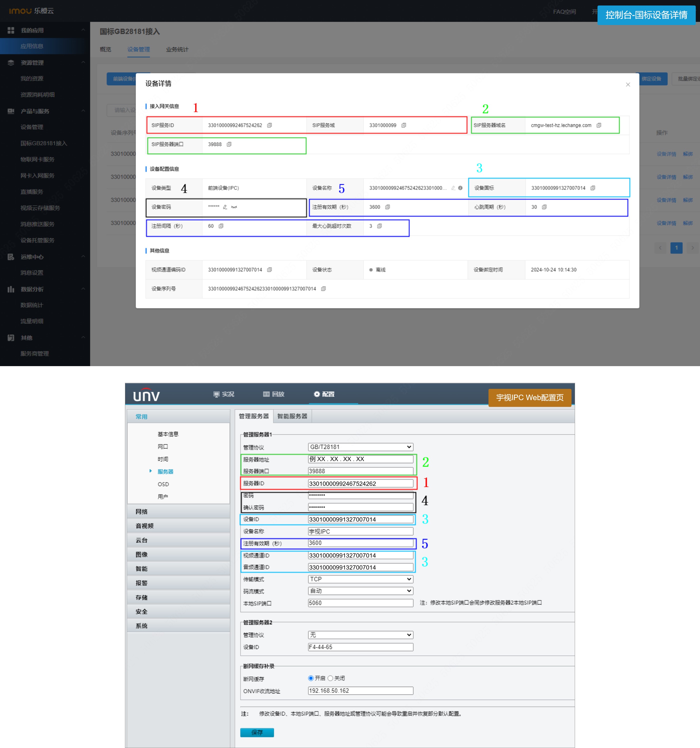700x748 pixels.
Task: Click the 绑定设备 button behind the dialog
Action: coord(651,79)
